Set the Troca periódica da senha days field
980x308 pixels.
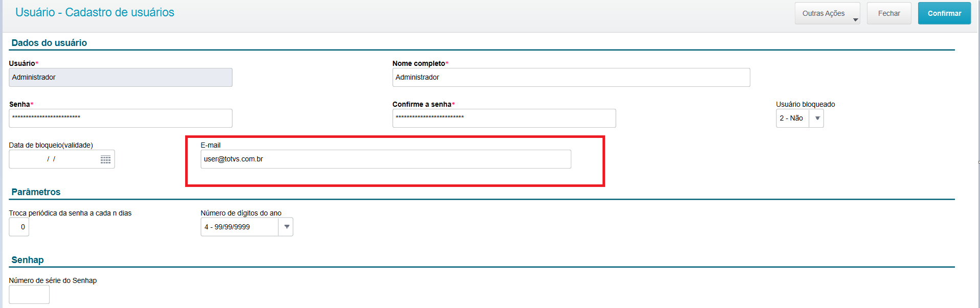click(19, 227)
